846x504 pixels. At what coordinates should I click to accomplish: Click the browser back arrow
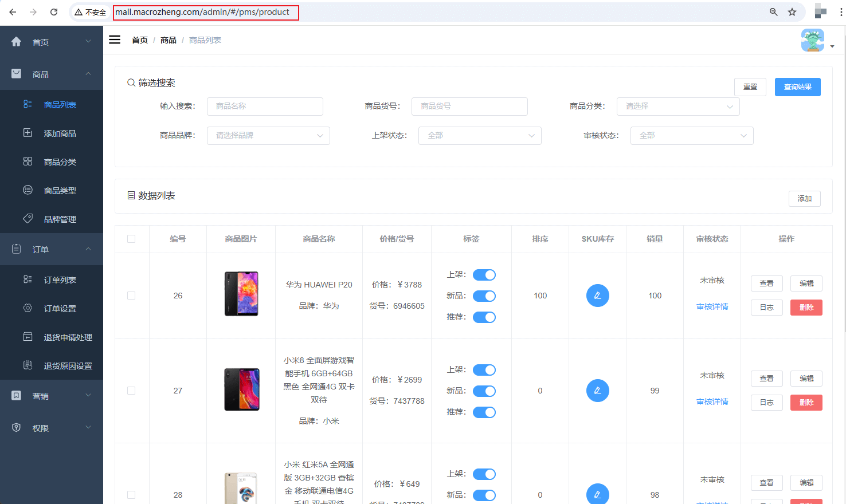(13, 12)
